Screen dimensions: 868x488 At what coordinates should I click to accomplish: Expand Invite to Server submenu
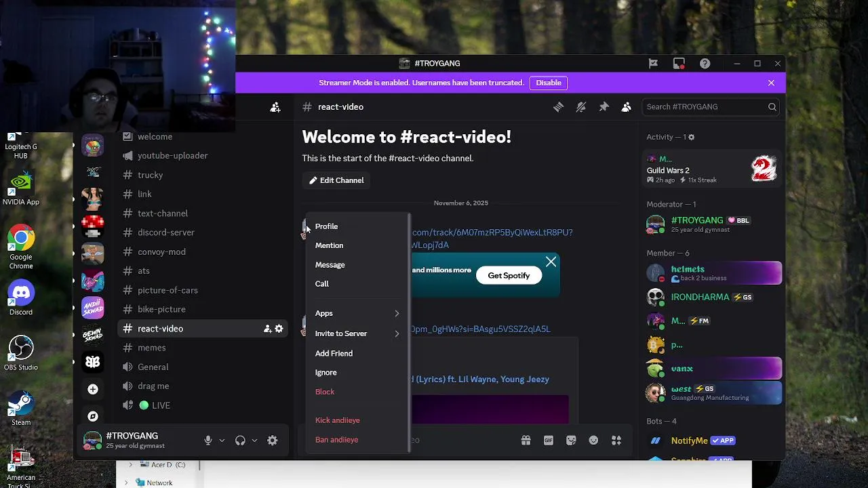[x=357, y=333]
